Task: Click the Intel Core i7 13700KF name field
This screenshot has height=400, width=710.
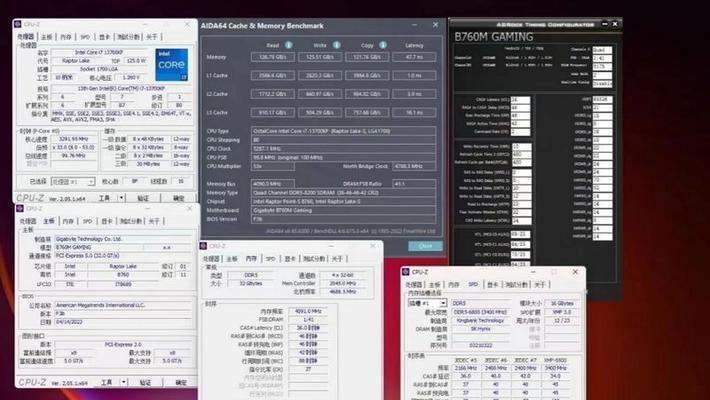Action: [100, 53]
